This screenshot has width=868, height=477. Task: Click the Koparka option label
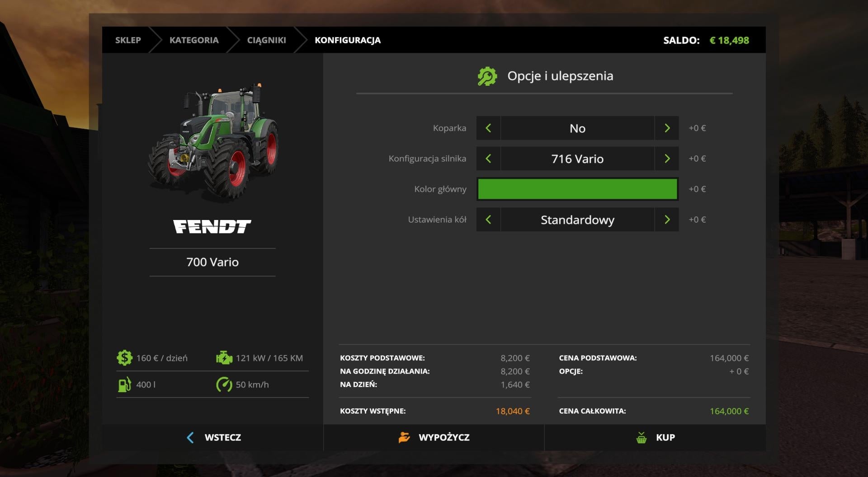coord(449,128)
